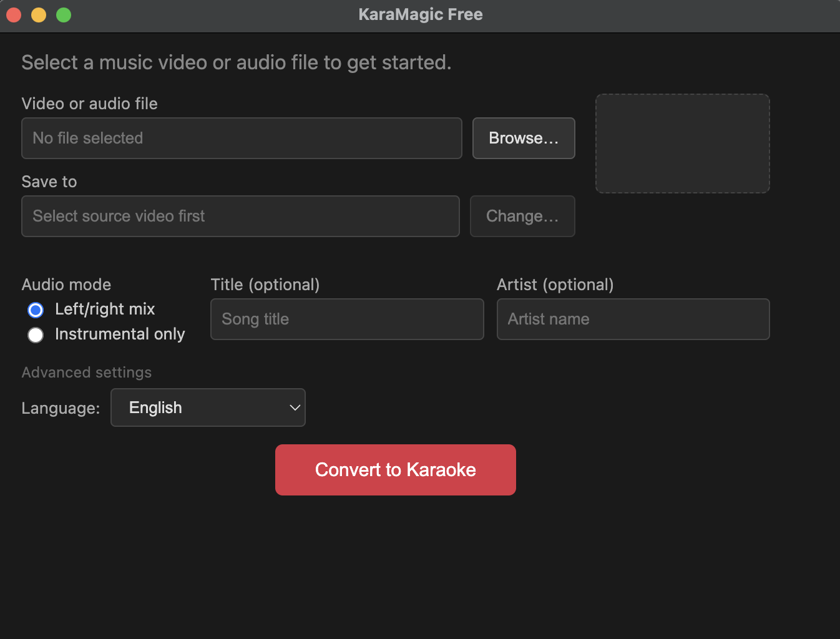This screenshot has height=639, width=840.
Task: Click the Artist (optional) label
Action: (x=555, y=285)
